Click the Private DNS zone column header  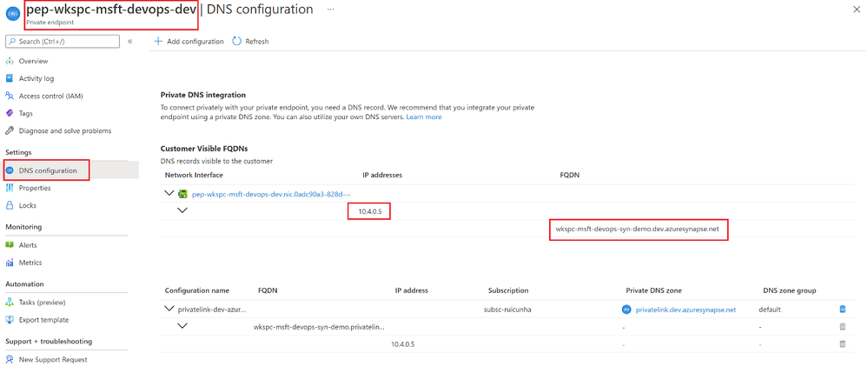[653, 290]
